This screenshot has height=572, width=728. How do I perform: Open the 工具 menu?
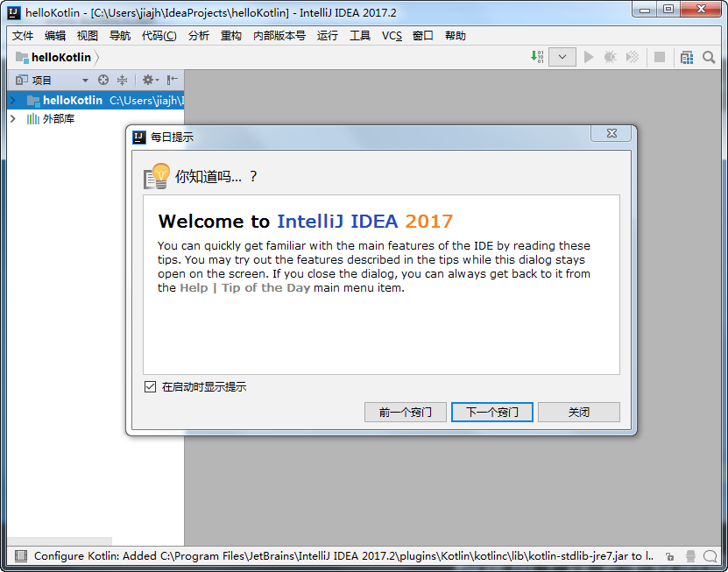pyautogui.click(x=360, y=36)
